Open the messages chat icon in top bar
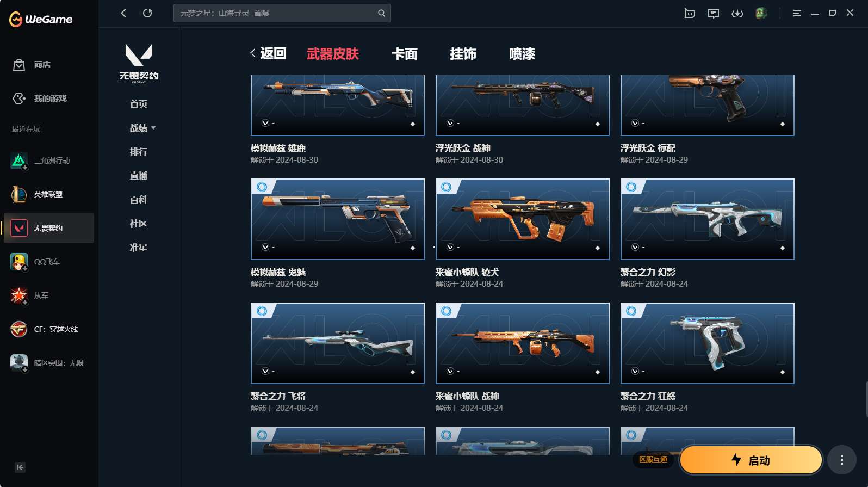This screenshot has width=868, height=487. (714, 13)
